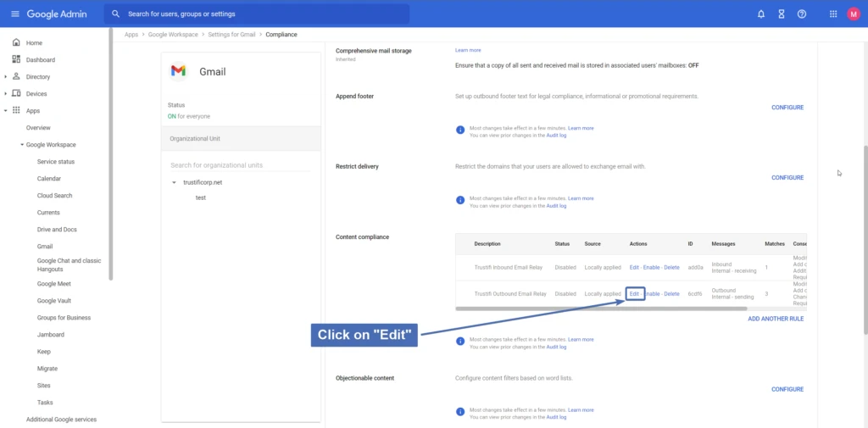Screen dimensions: 868x428
Task: Click Enable for Trustifi Inbound Email Relay
Action: 651,267
